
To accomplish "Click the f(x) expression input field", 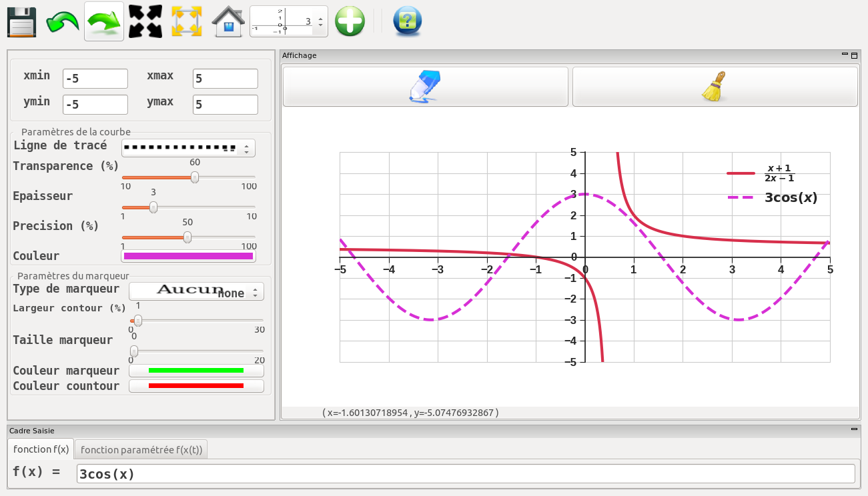I will tap(466, 474).
